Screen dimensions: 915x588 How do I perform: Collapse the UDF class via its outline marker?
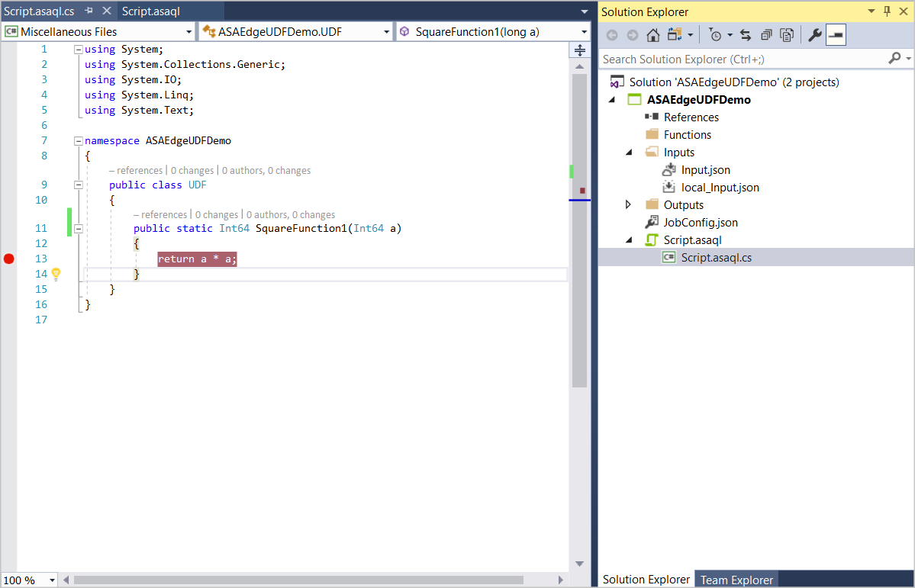(x=79, y=185)
